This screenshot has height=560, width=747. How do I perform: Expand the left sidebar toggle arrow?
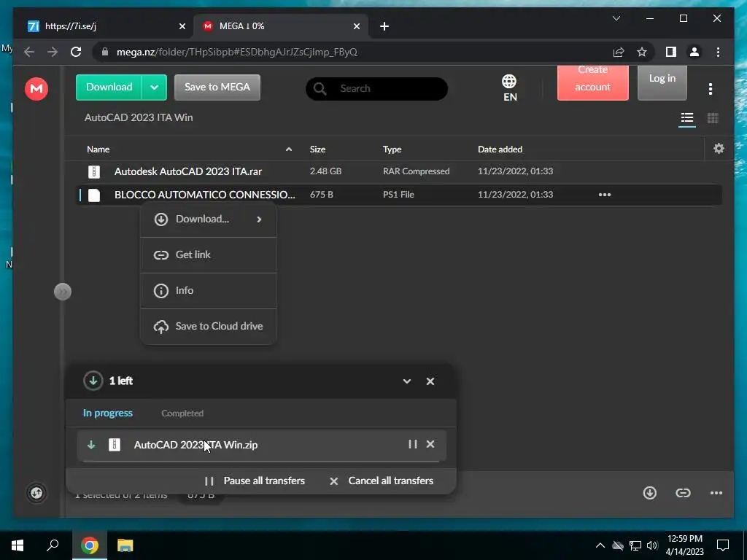pyautogui.click(x=63, y=292)
